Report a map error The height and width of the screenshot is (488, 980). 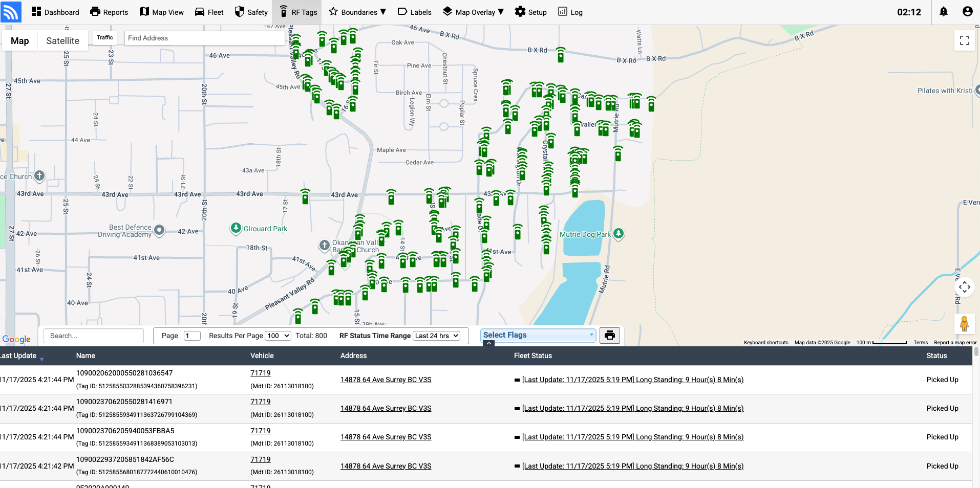pos(955,343)
